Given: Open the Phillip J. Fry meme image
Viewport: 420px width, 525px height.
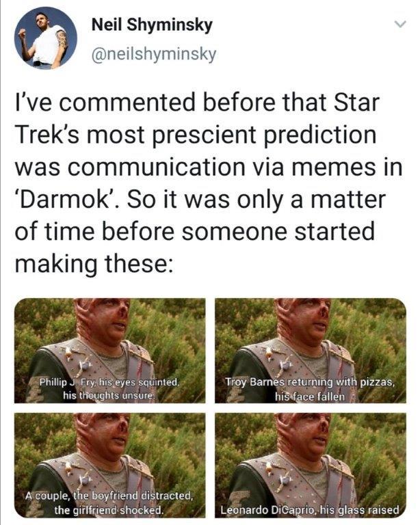Looking at the screenshot, I should click(109, 351).
